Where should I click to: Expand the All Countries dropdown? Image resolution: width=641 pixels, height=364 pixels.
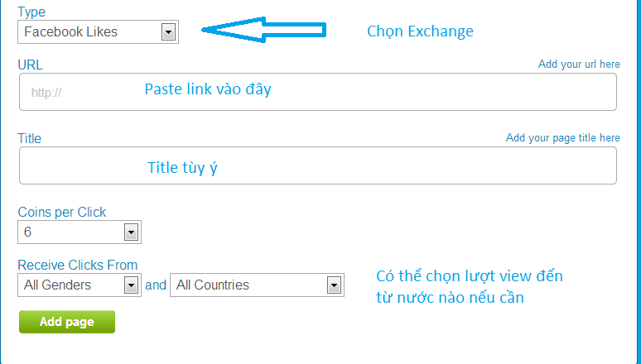pos(257,285)
